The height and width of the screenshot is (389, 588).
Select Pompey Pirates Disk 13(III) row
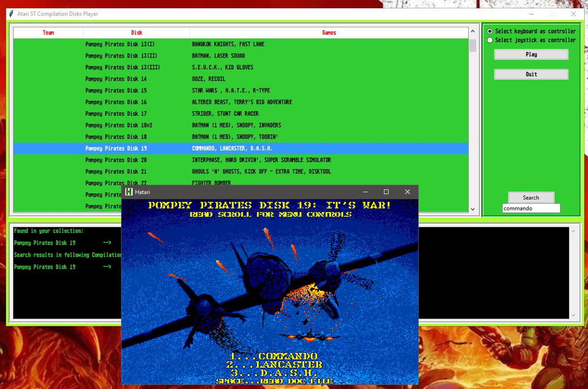pyautogui.click(x=241, y=68)
